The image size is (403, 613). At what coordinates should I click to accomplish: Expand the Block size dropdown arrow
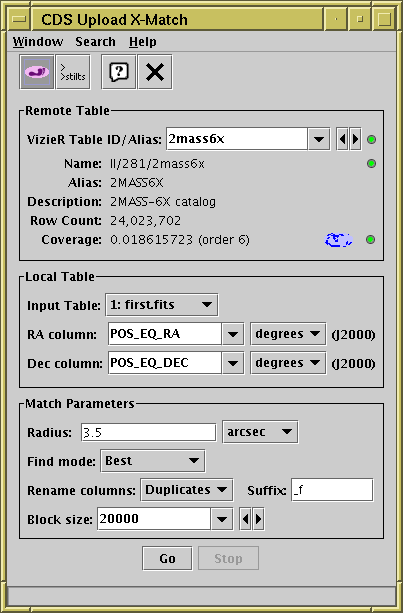click(222, 519)
